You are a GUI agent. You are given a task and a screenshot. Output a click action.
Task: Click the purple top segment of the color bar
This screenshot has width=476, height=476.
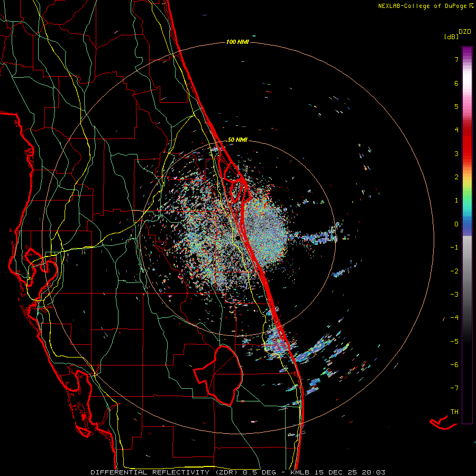point(467,52)
